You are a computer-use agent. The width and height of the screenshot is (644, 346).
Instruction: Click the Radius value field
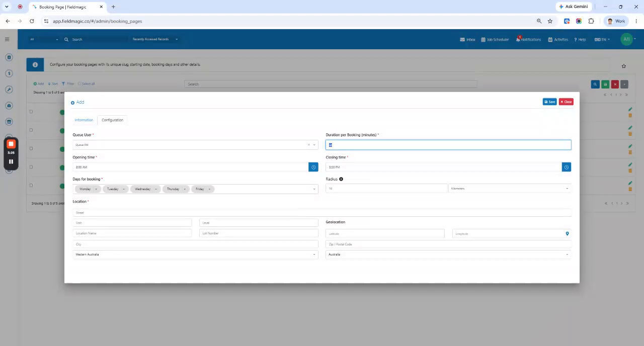click(x=386, y=189)
